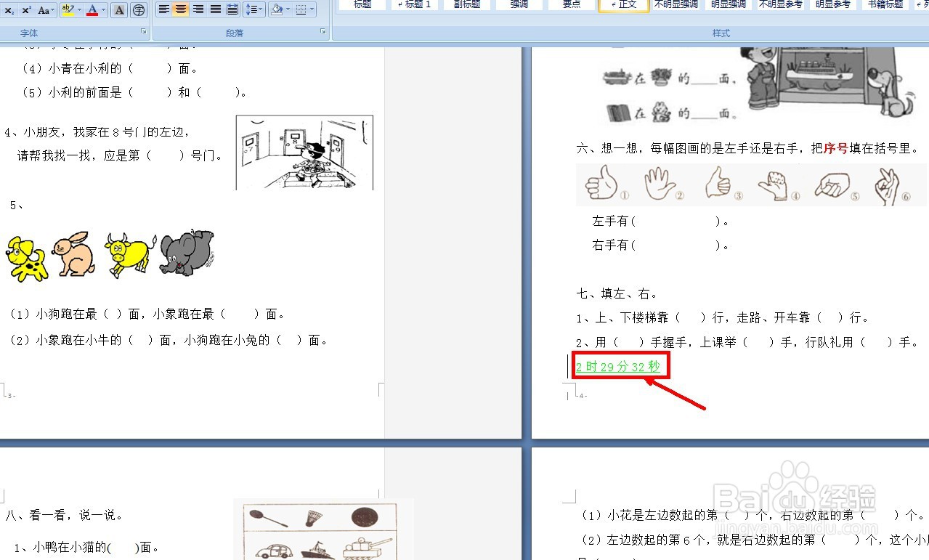Apply the 标题 1 style
This screenshot has height=560, width=929.
click(x=414, y=4)
